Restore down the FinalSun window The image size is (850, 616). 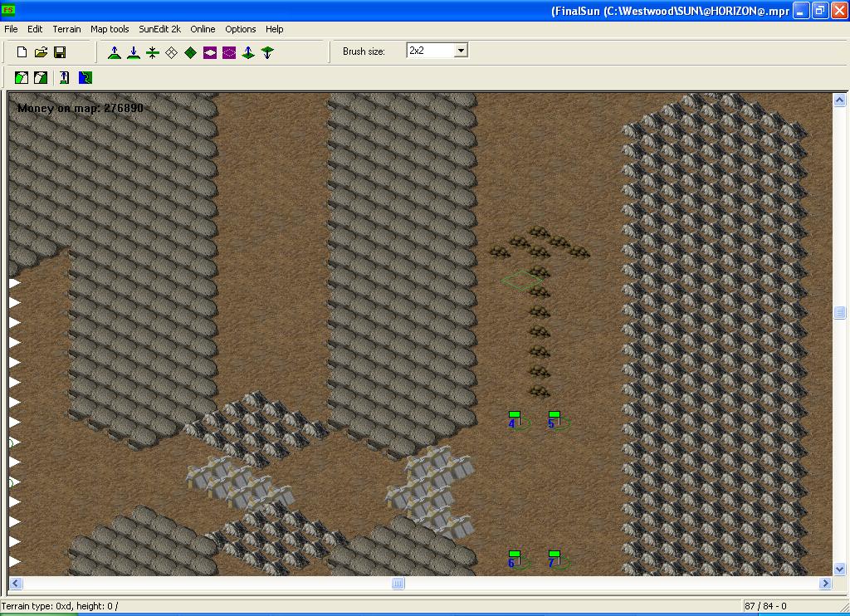pos(820,10)
